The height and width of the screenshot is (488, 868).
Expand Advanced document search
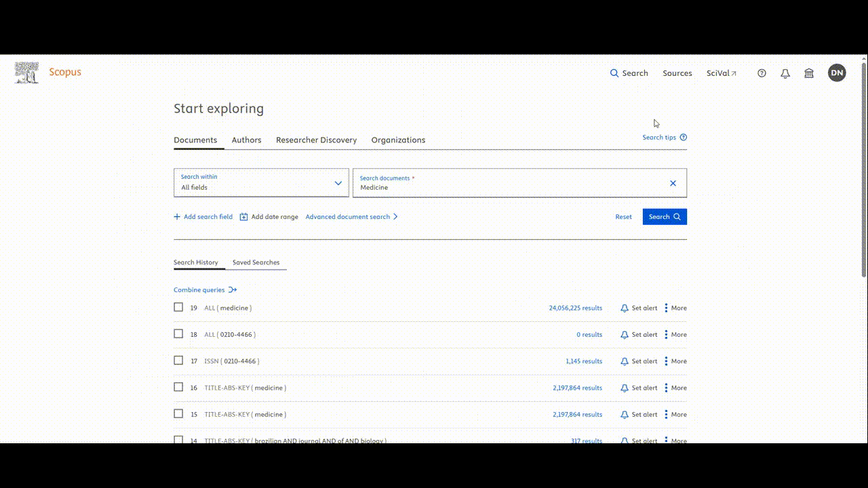pyautogui.click(x=348, y=216)
